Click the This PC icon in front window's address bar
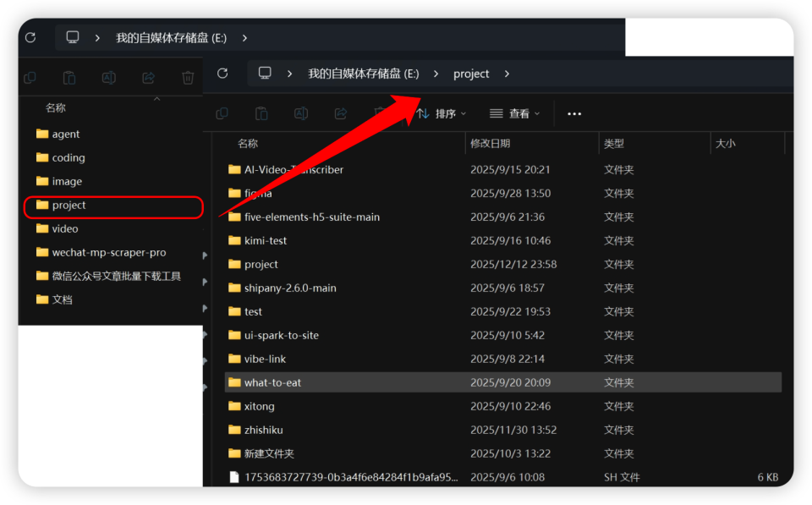812x505 pixels. [x=265, y=73]
